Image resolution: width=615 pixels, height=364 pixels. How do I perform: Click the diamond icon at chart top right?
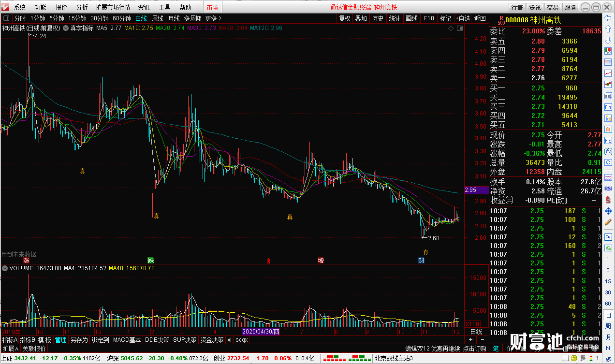tap(451, 29)
